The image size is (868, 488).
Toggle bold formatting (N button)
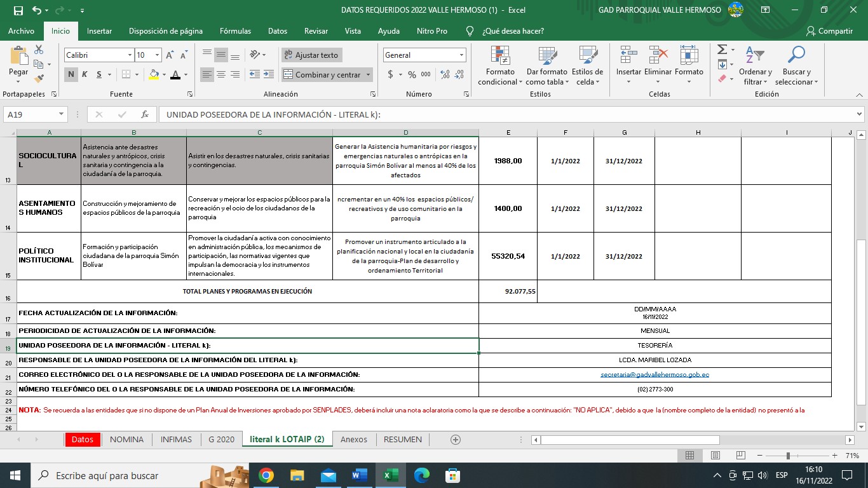point(71,74)
